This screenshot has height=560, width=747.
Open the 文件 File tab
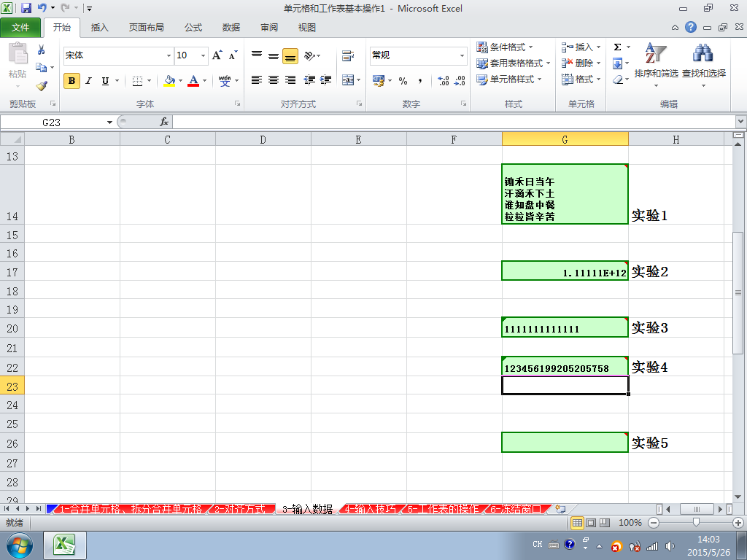[20, 27]
